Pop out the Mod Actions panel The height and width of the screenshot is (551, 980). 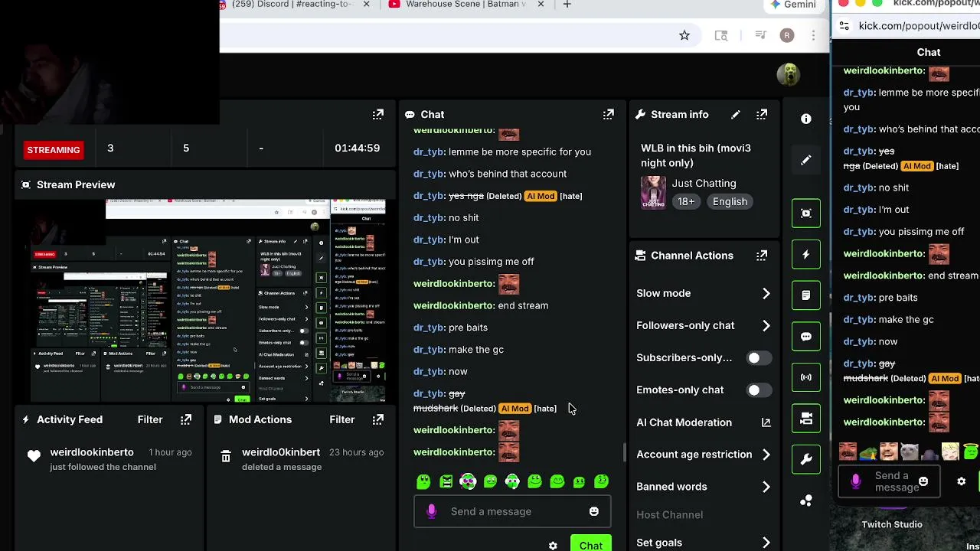(378, 419)
